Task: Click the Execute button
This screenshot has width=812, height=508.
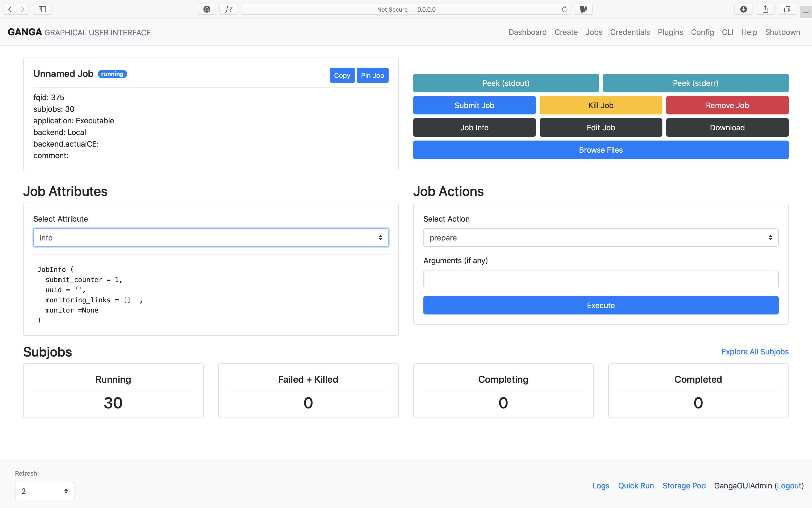Action: (601, 305)
